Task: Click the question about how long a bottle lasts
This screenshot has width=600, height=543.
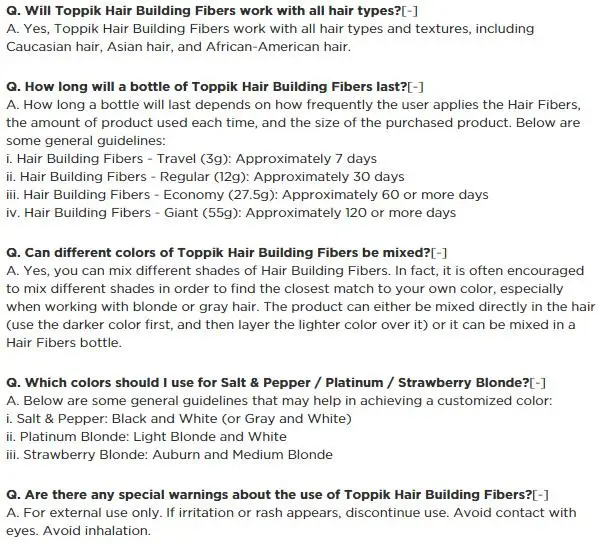Action: coord(207,87)
